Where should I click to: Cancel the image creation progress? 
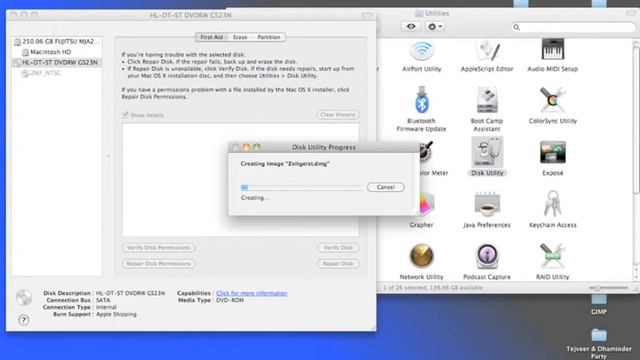(x=386, y=187)
